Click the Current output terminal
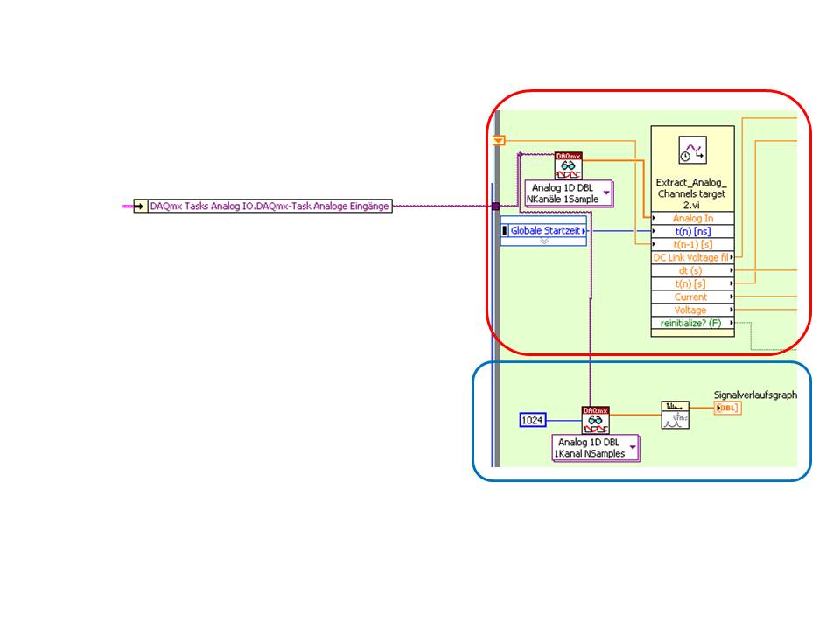 tap(693, 297)
